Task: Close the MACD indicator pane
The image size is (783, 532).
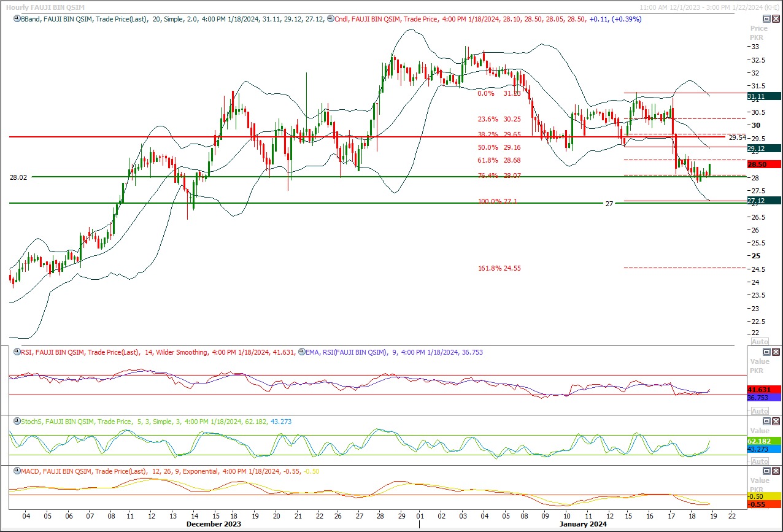Action: click(776, 471)
